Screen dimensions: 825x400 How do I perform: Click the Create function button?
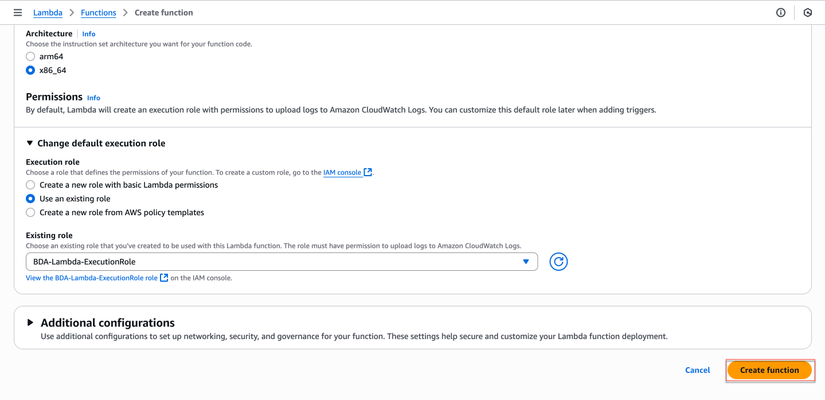click(x=769, y=370)
